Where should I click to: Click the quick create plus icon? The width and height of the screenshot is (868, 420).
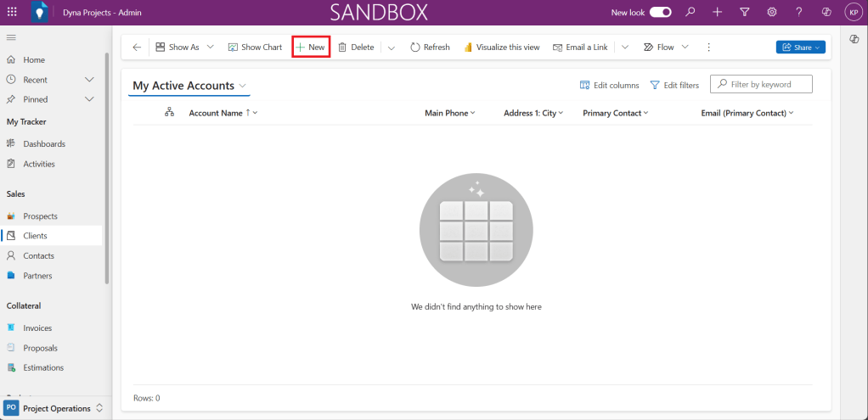tap(718, 12)
